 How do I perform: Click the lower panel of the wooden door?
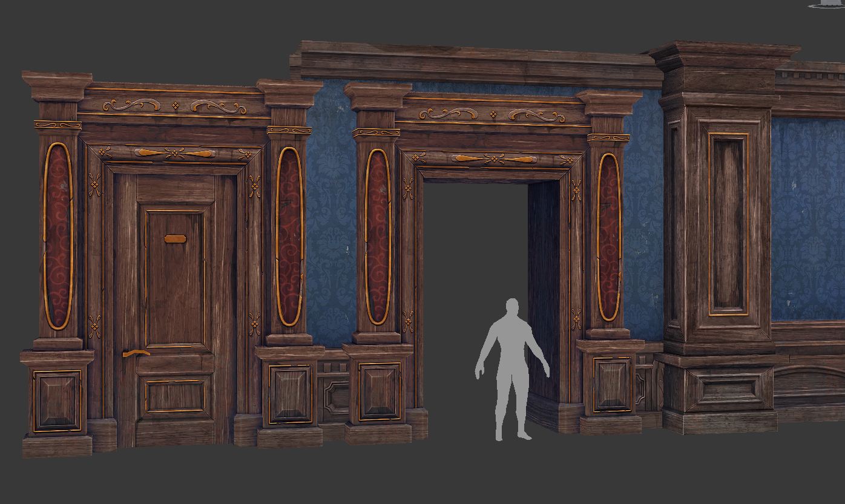pos(175,396)
